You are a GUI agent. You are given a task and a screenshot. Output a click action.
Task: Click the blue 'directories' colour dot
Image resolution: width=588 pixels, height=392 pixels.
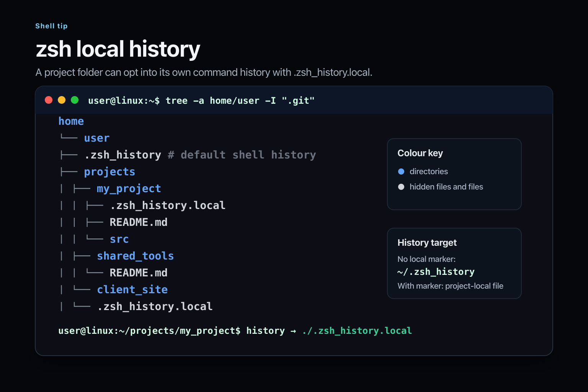point(401,171)
